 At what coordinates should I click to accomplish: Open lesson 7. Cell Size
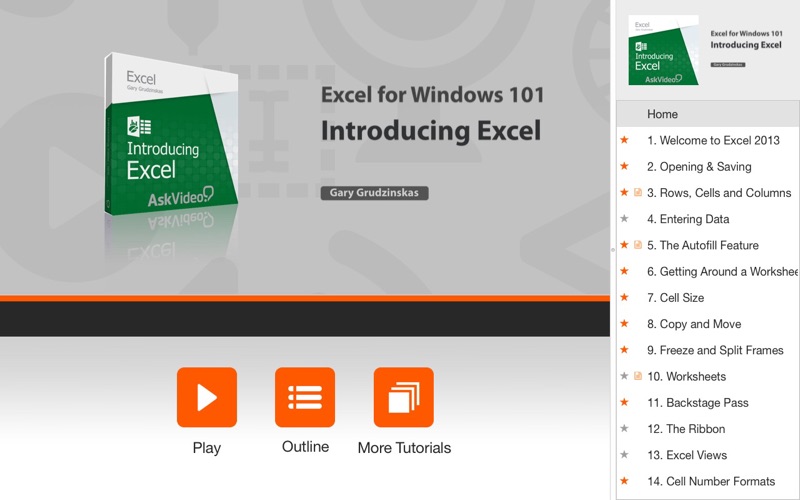[x=676, y=297]
